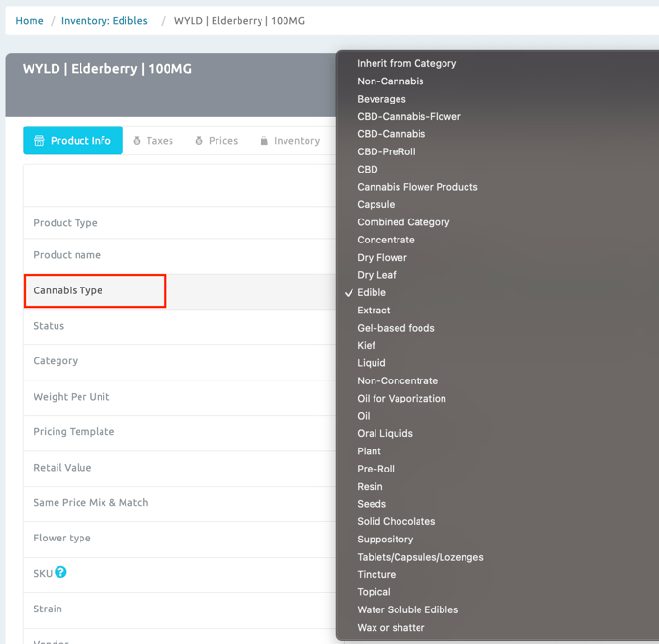Select Oral Liquids from the list

[385, 433]
